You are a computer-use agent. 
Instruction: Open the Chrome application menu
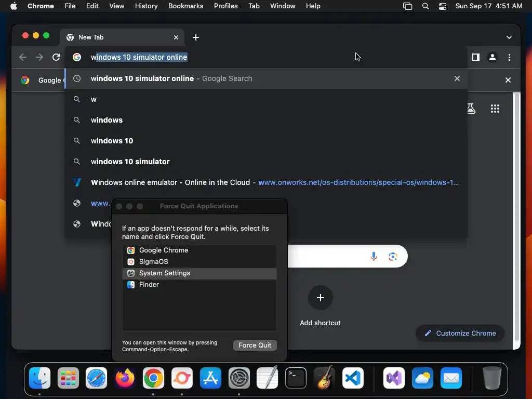tap(41, 6)
